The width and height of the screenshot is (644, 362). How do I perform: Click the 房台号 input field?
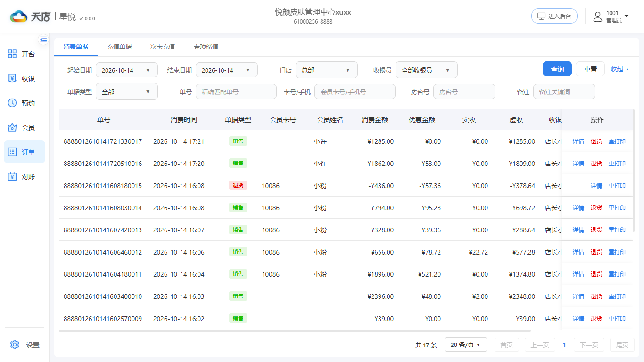464,92
